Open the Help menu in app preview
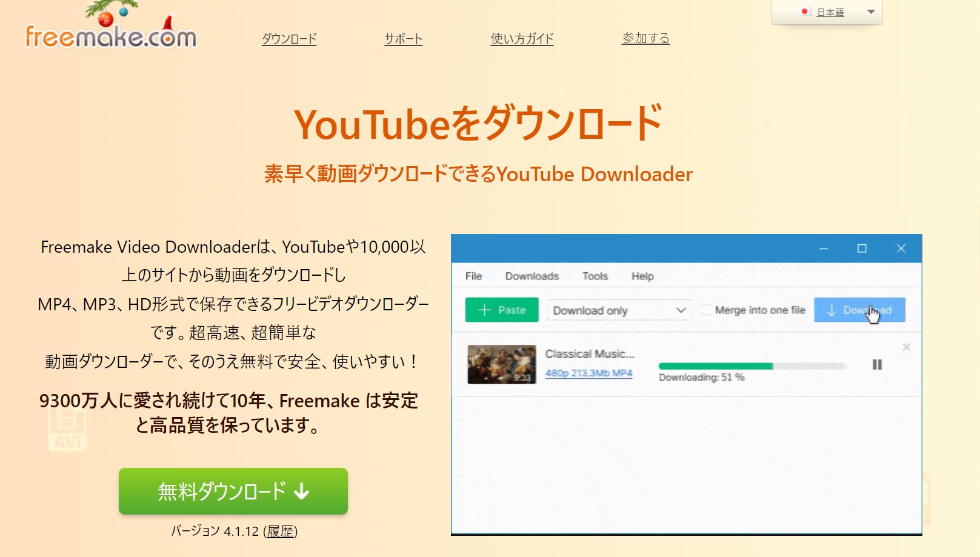This screenshot has width=980, height=557. point(642,276)
